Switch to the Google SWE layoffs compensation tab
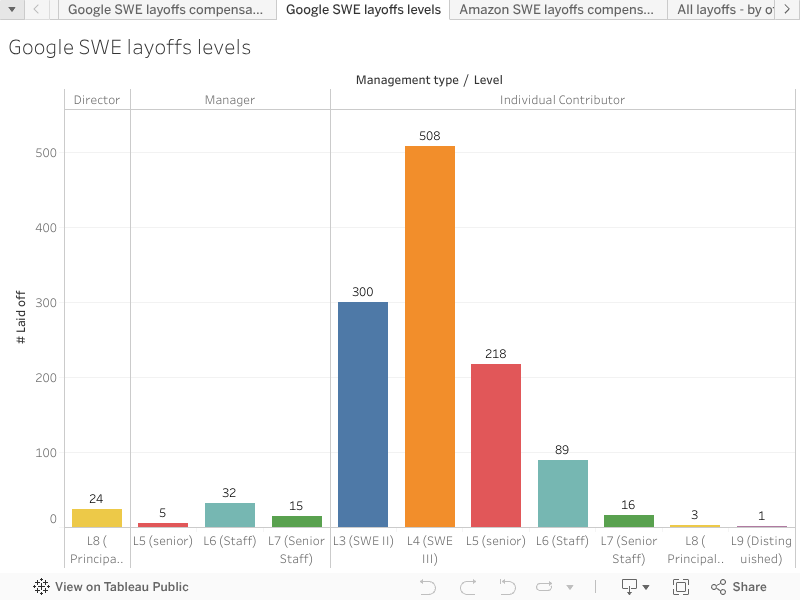The height and width of the screenshot is (600, 800). tap(166, 11)
